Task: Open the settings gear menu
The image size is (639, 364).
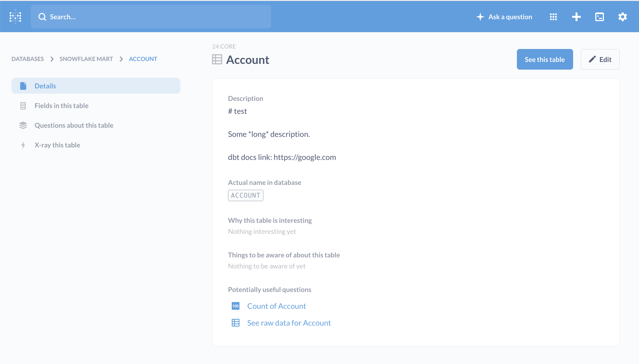Action: [622, 17]
